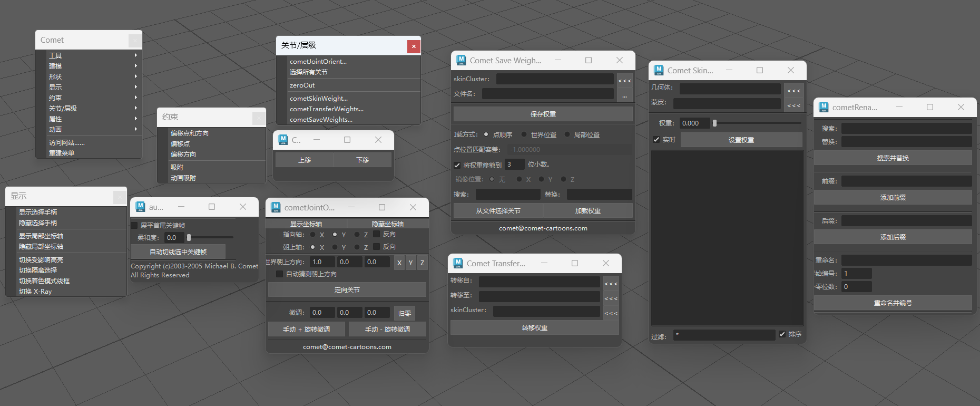Toggle the 将权重修剪到 checkbox
The image size is (980, 406).
(x=457, y=165)
